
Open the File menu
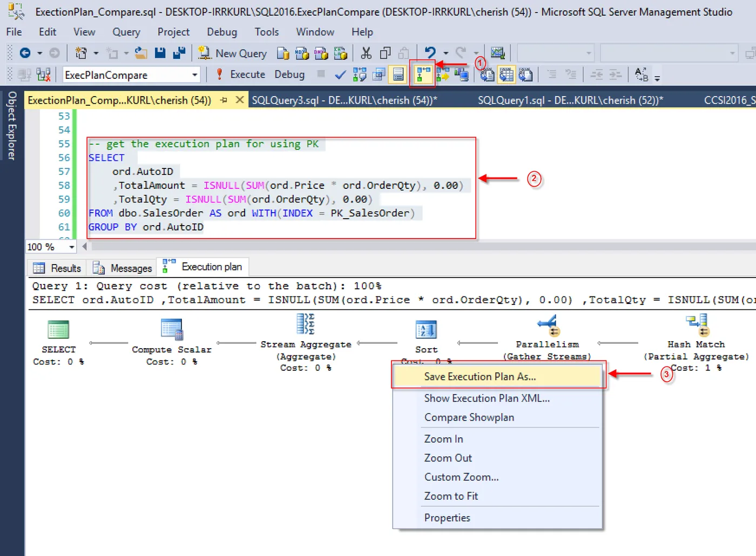(x=14, y=32)
